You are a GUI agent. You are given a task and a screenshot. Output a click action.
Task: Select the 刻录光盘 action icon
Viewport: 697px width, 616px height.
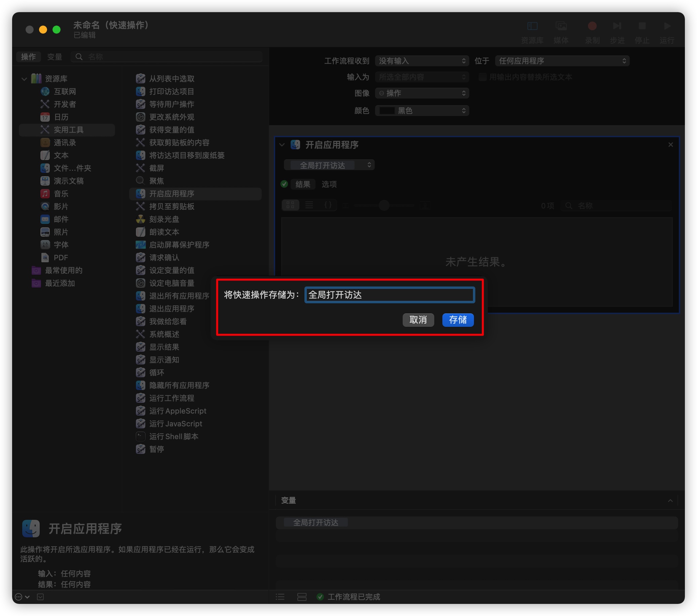(141, 219)
